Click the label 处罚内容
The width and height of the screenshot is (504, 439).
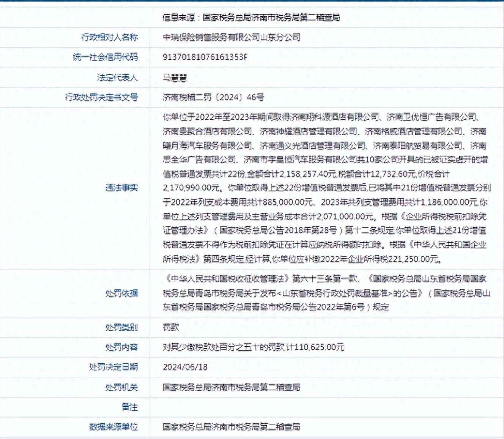tap(121, 347)
